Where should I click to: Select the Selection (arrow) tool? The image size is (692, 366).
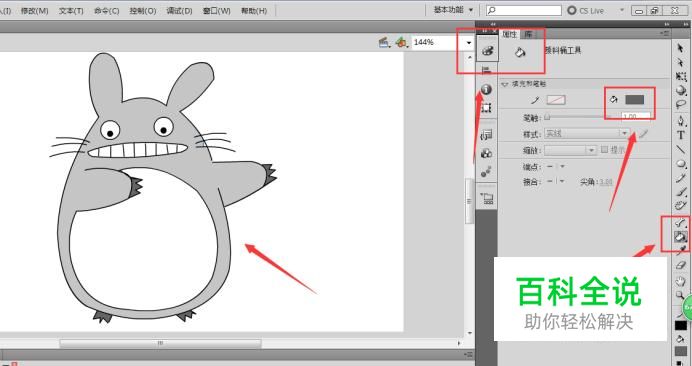pos(680,48)
